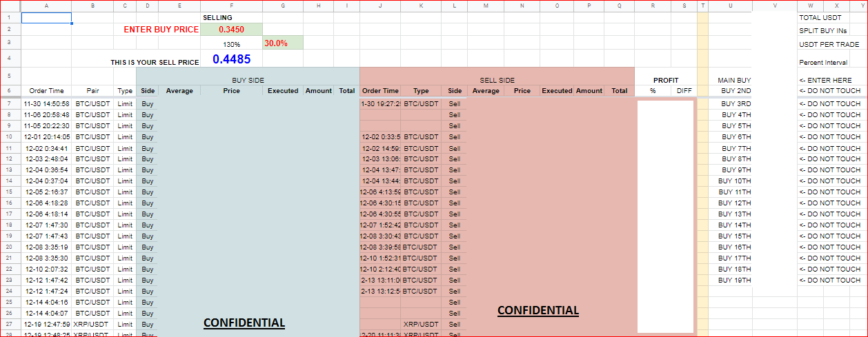Select the BUY 10TH cell
Image resolution: width=868 pixels, height=337 pixels.
[735, 181]
